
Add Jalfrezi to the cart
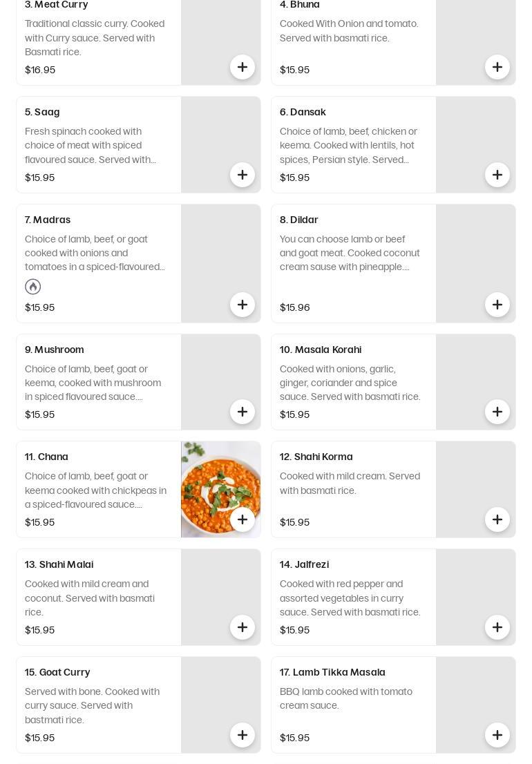pyautogui.click(x=497, y=627)
